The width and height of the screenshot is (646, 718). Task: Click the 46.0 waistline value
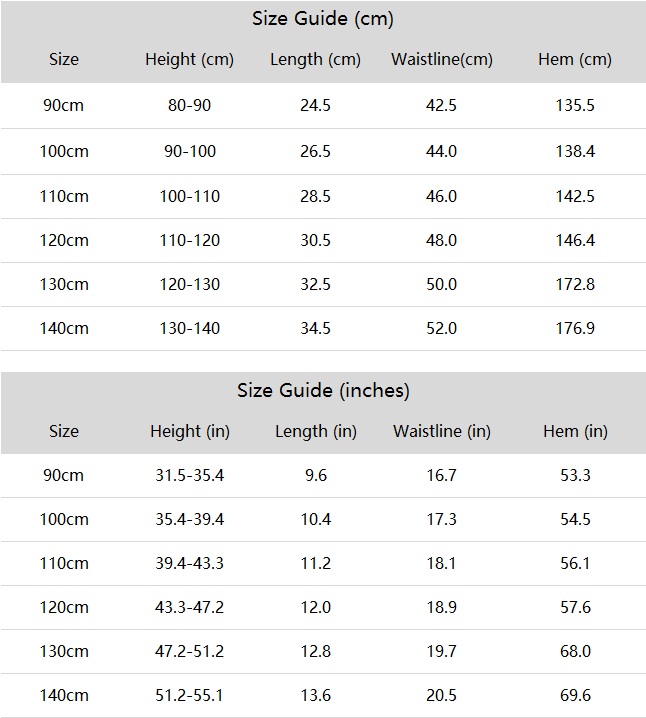[441, 196]
